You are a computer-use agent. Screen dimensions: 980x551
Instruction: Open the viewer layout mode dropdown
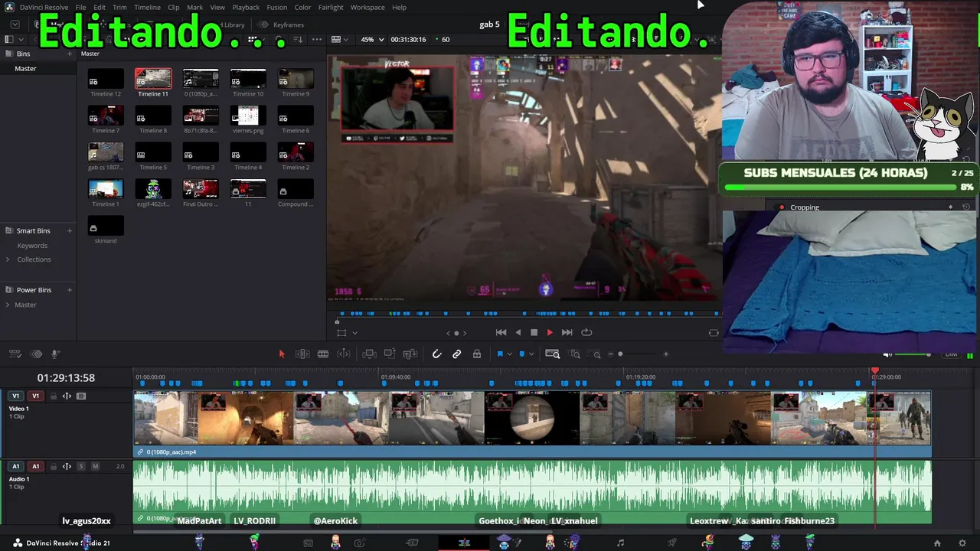pos(340,39)
